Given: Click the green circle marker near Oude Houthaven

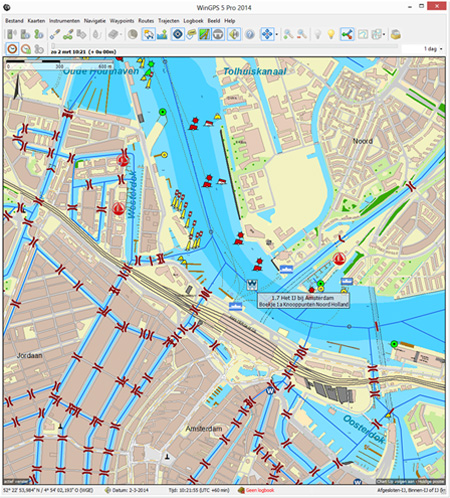Looking at the screenshot, I should pyautogui.click(x=162, y=112).
